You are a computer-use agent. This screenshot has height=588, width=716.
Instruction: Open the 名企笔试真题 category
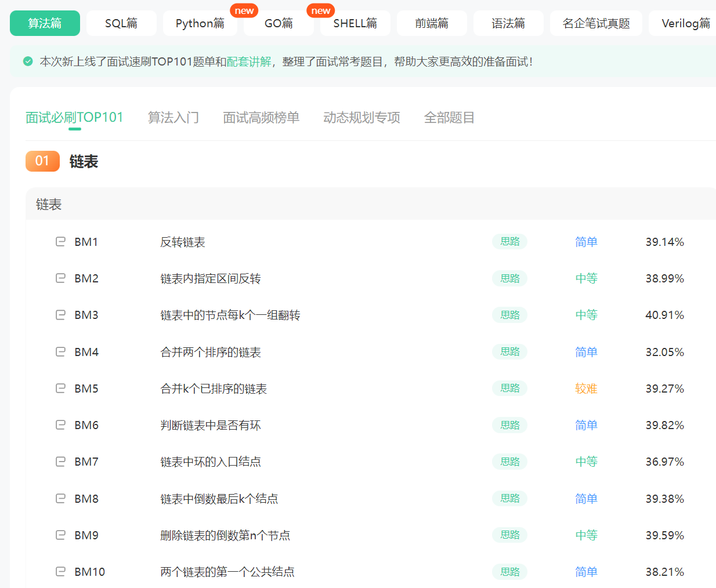(596, 23)
